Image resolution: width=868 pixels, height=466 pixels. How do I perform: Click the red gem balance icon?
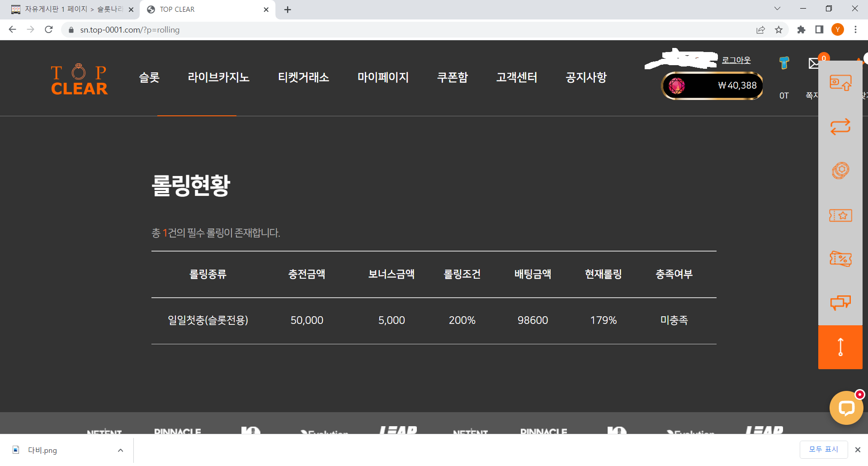click(677, 86)
